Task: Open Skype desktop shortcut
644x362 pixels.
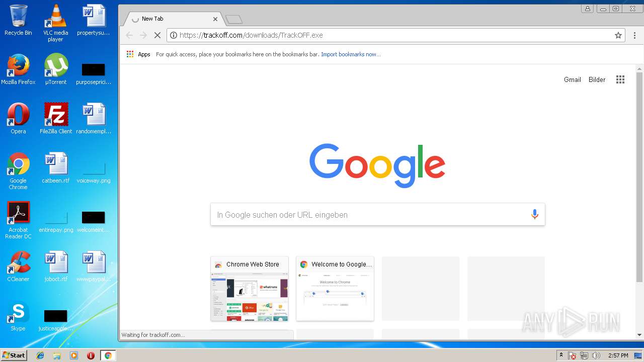Action: click(x=18, y=316)
